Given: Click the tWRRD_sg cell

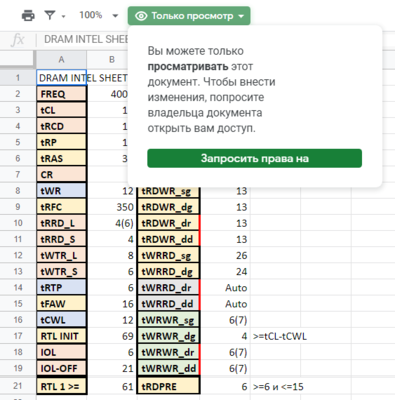Looking at the screenshot, I should coord(168,255).
